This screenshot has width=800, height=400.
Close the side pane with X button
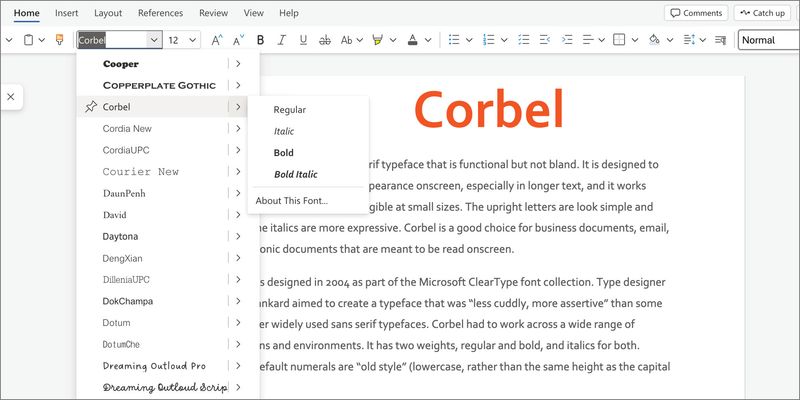(11, 96)
